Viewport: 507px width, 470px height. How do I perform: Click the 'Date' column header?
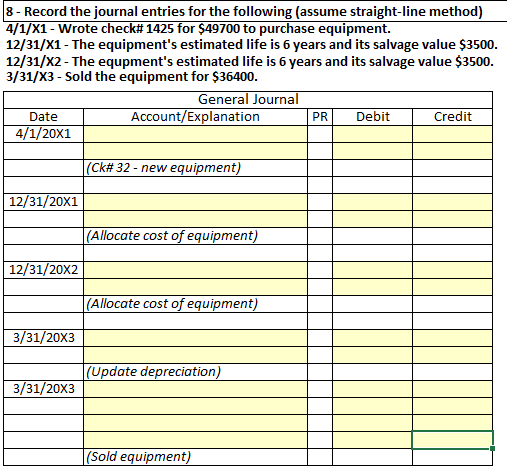click(43, 117)
